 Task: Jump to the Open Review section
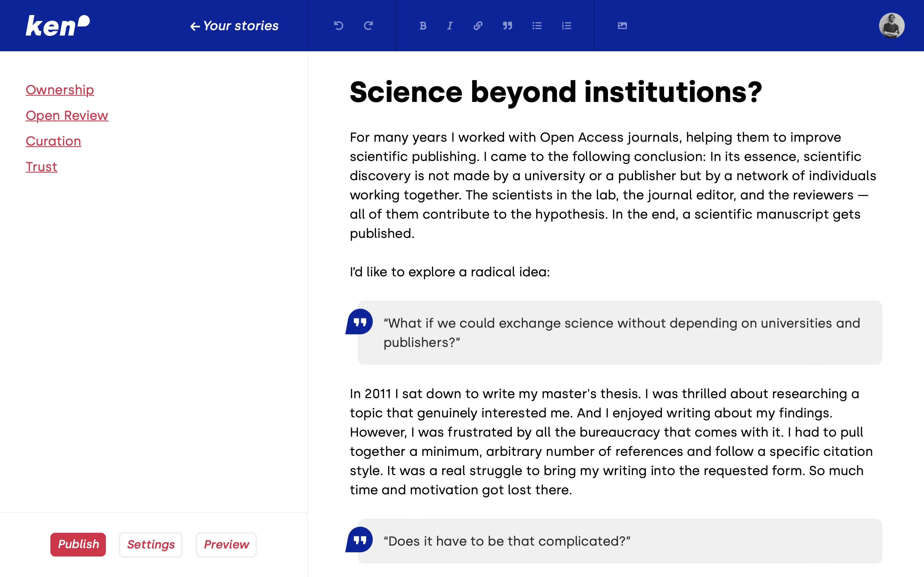click(67, 115)
